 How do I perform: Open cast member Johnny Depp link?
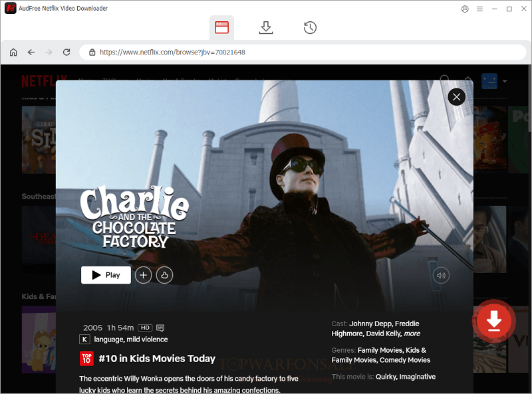click(371, 324)
